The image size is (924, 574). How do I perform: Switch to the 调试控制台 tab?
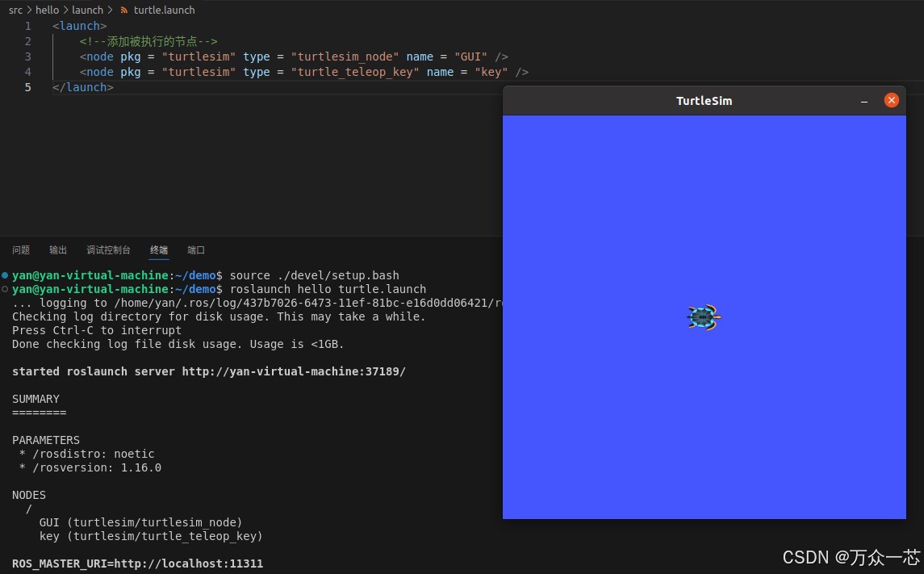point(108,250)
